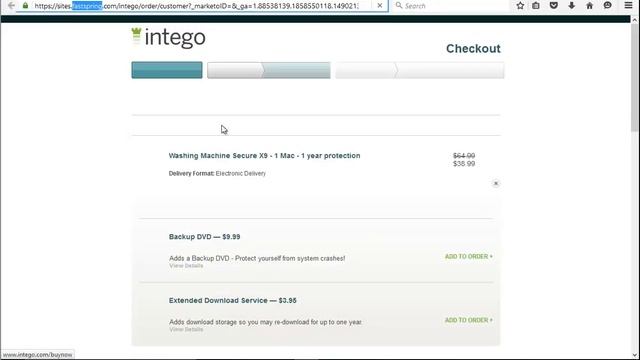The image size is (640, 360).
Task: Click the $38.99 discounted price
Action: [x=464, y=164]
